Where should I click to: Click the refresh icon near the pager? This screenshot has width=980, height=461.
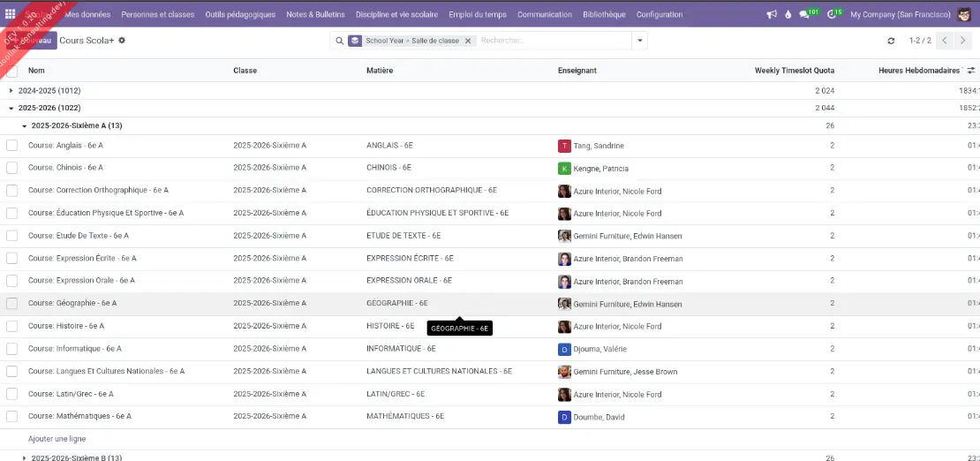[x=891, y=41]
